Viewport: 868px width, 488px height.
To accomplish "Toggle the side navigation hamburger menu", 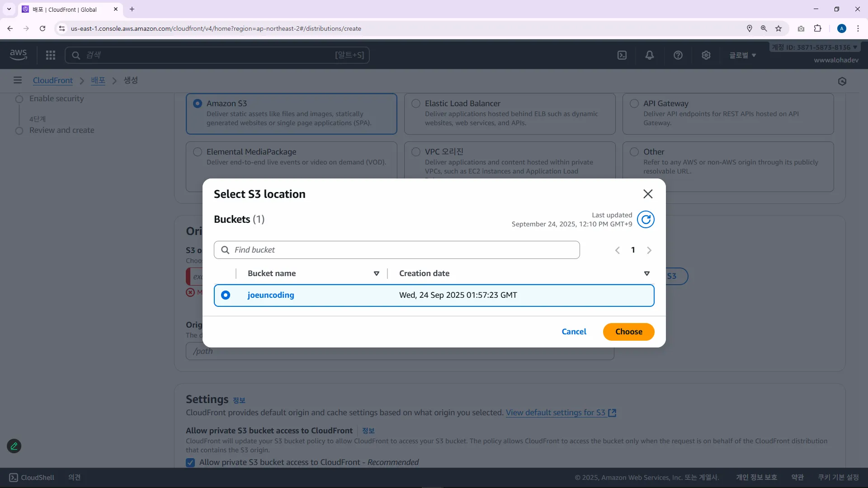I will coord(18,80).
